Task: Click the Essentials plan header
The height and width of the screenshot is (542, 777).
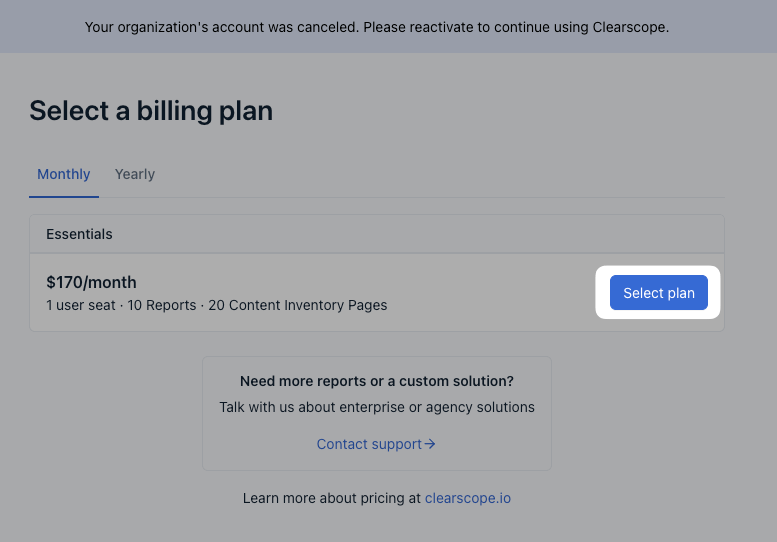Action: click(80, 234)
